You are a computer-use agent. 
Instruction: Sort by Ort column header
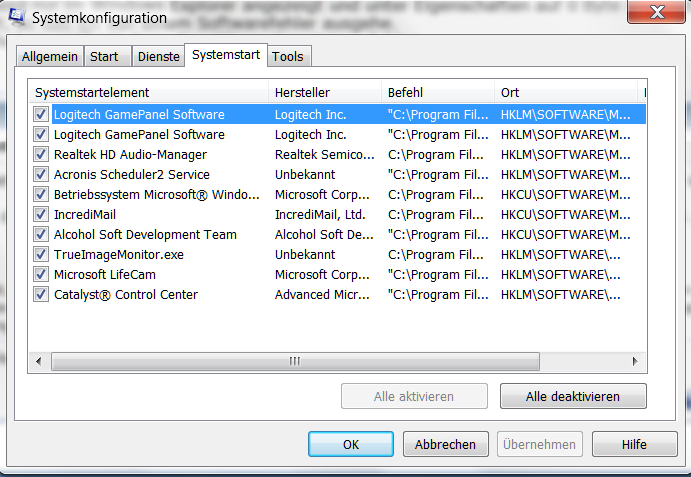click(566, 93)
